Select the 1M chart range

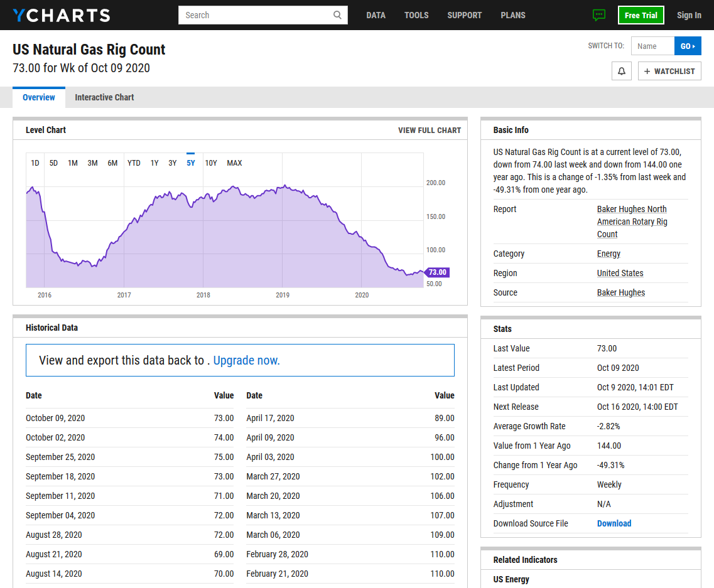pos(72,163)
